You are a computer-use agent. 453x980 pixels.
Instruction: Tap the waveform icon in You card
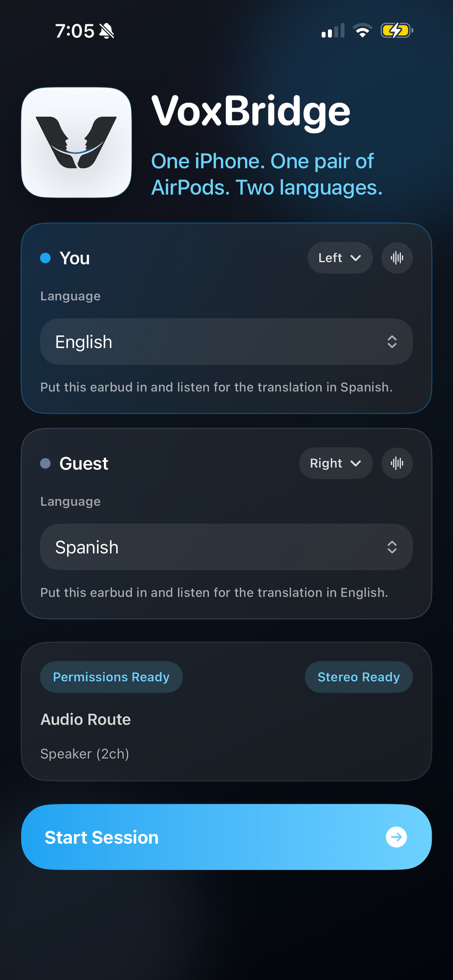pyautogui.click(x=397, y=258)
